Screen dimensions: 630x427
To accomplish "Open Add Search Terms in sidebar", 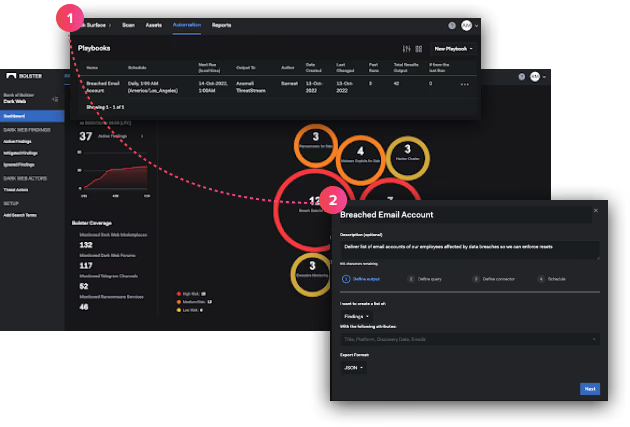I will pyautogui.click(x=20, y=215).
